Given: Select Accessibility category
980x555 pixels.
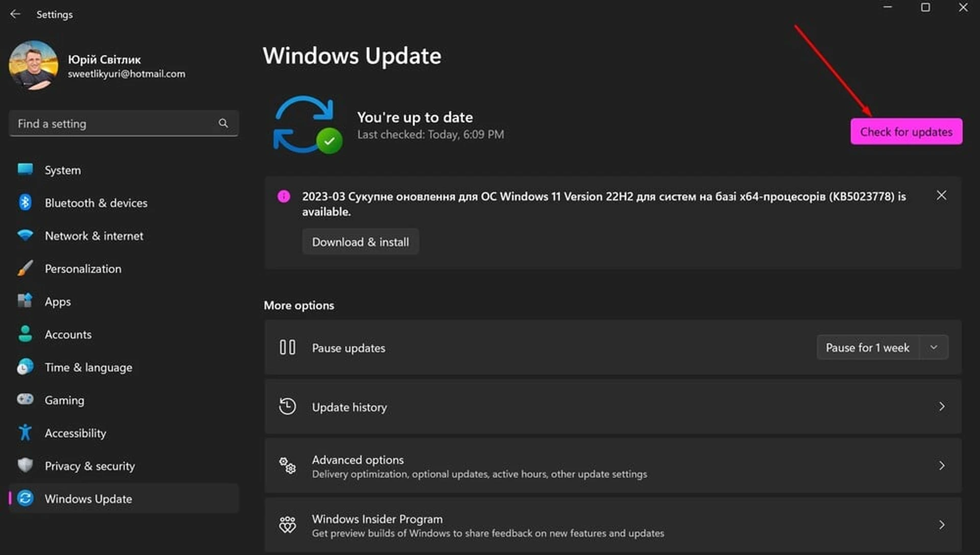Looking at the screenshot, I should [x=124, y=432].
